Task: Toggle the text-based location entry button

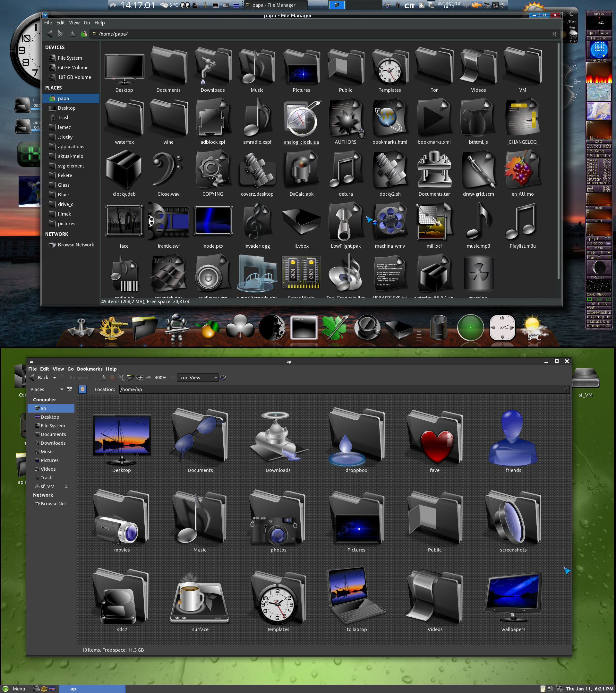Action: tap(82, 389)
